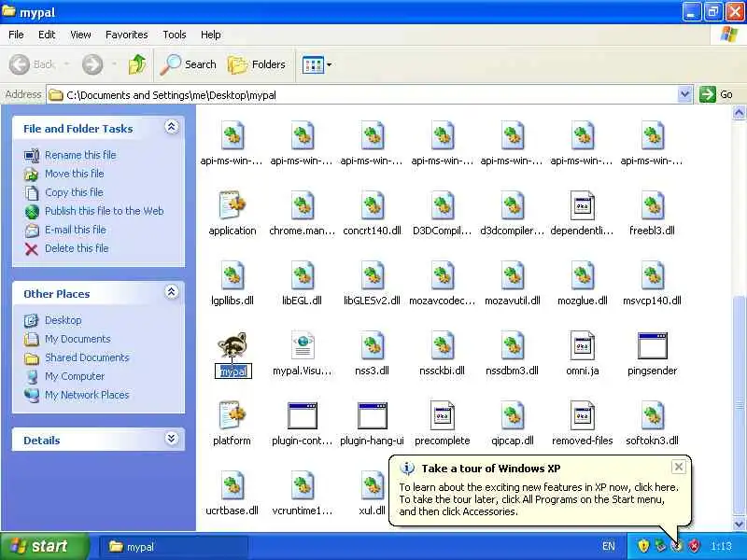The image size is (747, 560).
Task: Click the EN language indicator in taskbar
Action: pos(609,546)
